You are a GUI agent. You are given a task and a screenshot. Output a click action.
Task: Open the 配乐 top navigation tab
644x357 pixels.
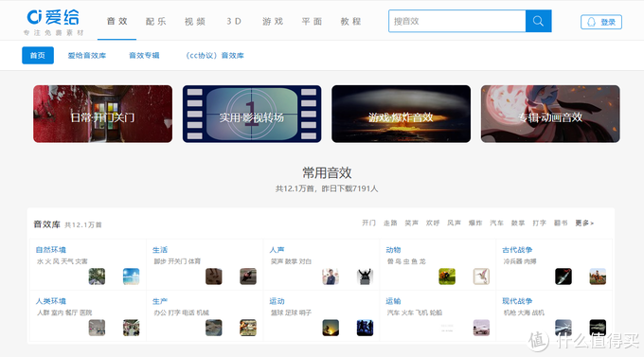(x=155, y=22)
